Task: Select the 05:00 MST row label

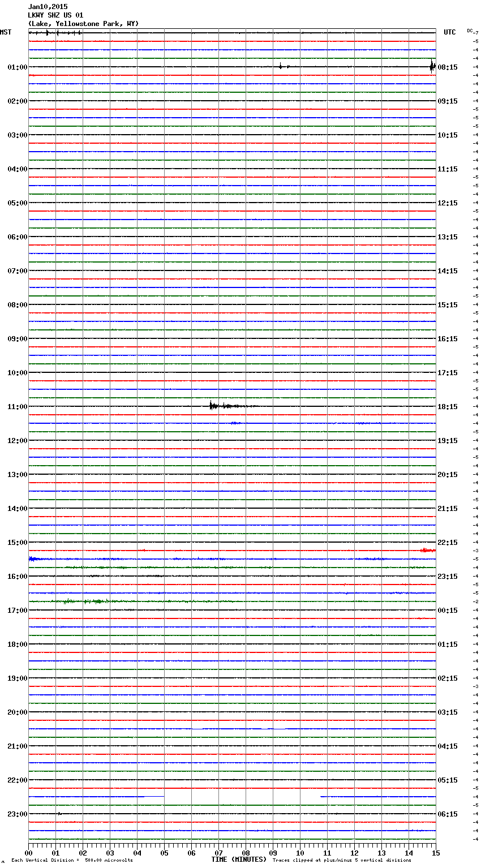Action: coord(18,203)
